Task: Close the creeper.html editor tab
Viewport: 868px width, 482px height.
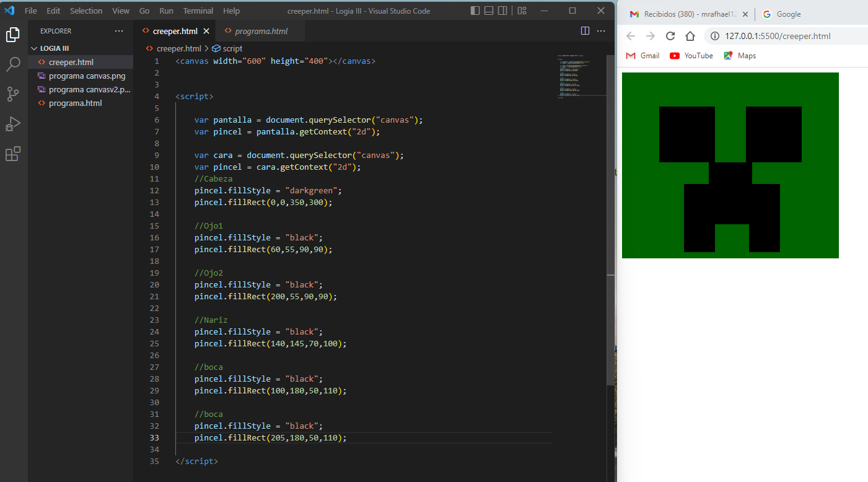Action: click(x=206, y=31)
